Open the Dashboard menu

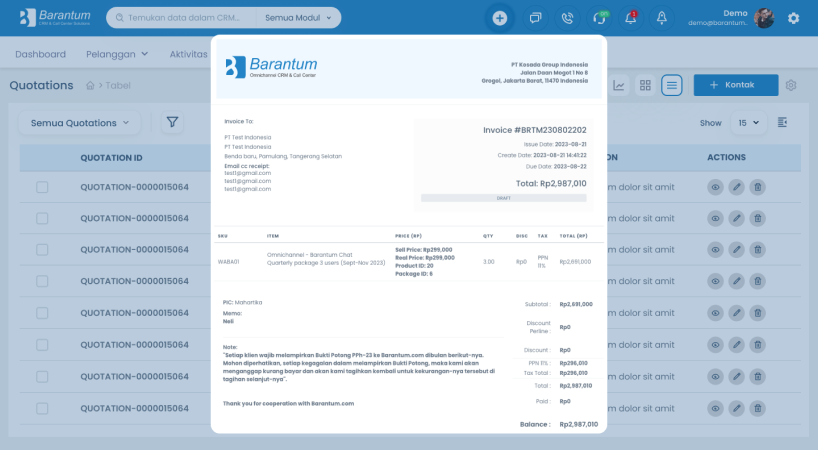click(x=41, y=54)
